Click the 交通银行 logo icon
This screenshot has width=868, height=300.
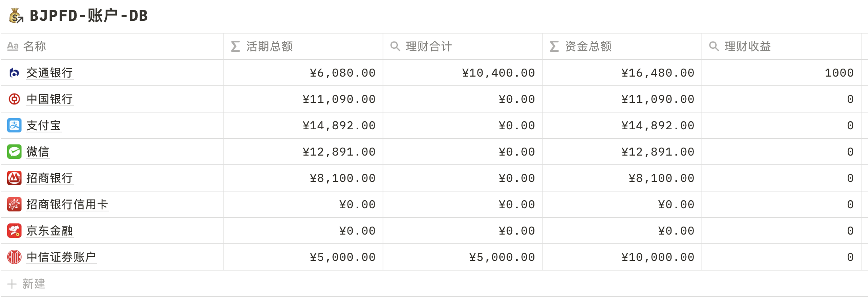pos(14,73)
